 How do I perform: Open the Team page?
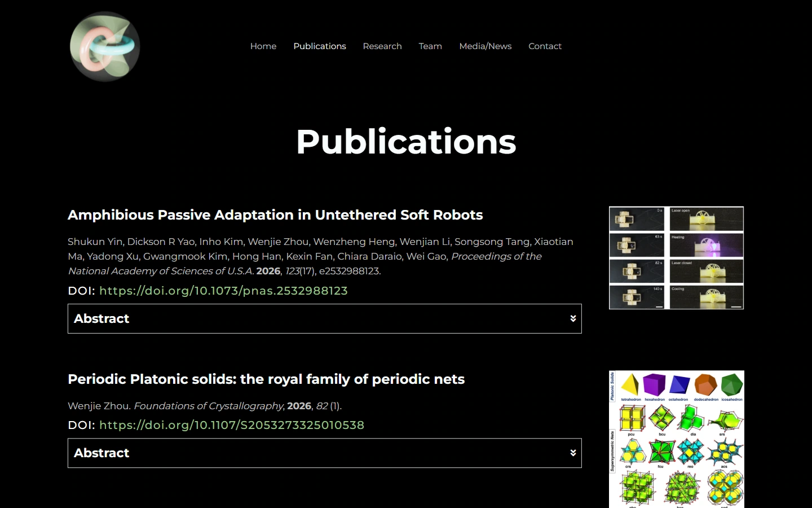[x=430, y=46]
